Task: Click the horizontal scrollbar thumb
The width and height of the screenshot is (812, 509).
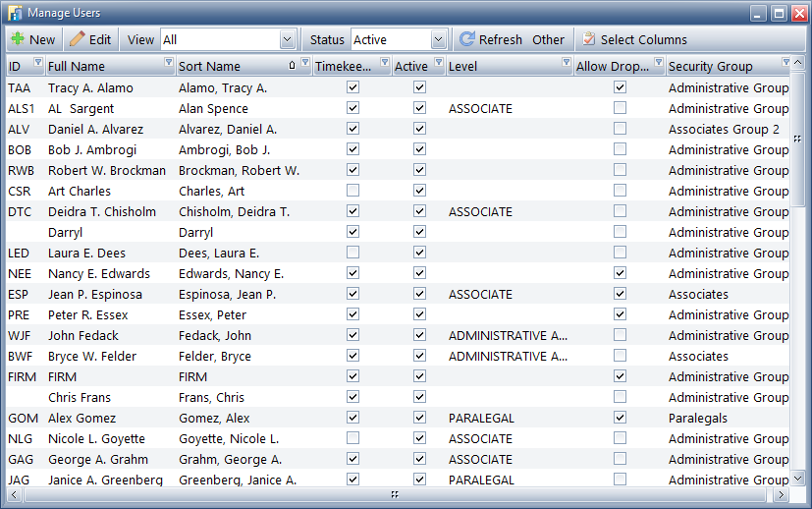Action: [x=395, y=495]
